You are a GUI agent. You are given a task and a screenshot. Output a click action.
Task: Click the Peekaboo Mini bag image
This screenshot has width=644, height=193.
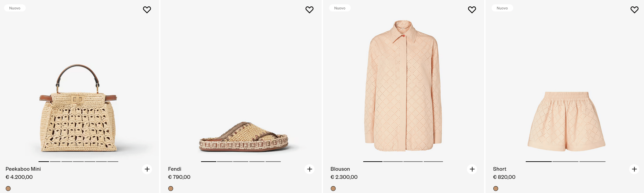(78, 108)
